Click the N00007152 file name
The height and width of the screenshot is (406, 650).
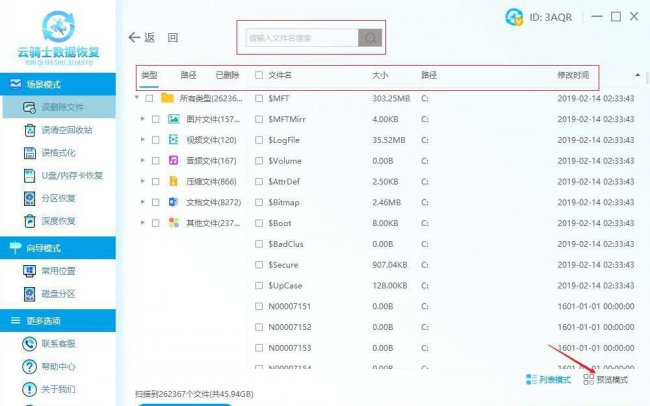point(290,327)
